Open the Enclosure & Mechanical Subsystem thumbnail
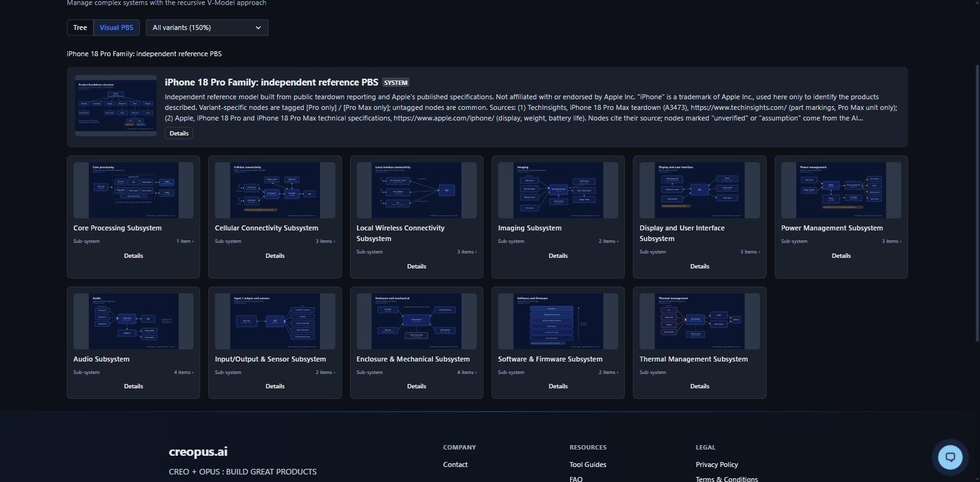The width and height of the screenshot is (980, 482). pos(416,321)
